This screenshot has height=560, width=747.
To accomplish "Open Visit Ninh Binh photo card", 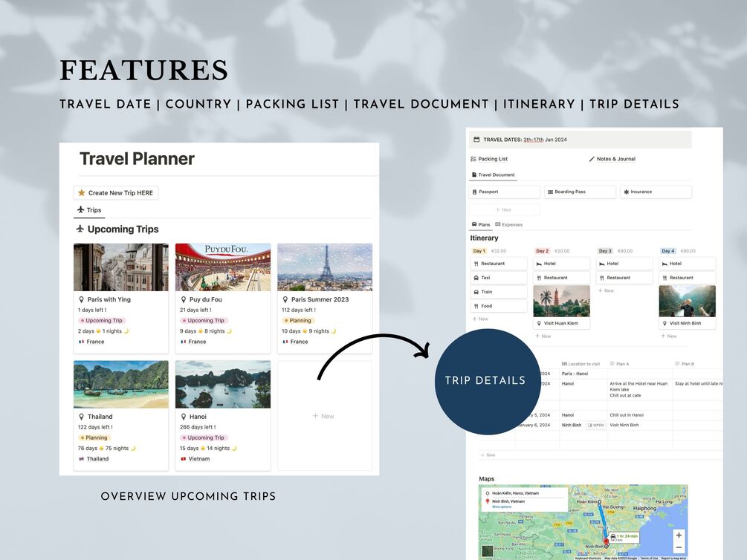I will (688, 307).
